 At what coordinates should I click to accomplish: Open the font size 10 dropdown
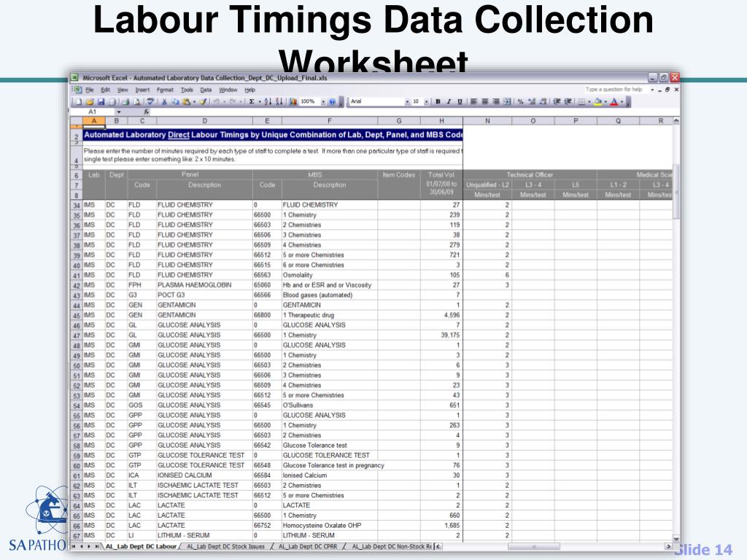(x=426, y=101)
